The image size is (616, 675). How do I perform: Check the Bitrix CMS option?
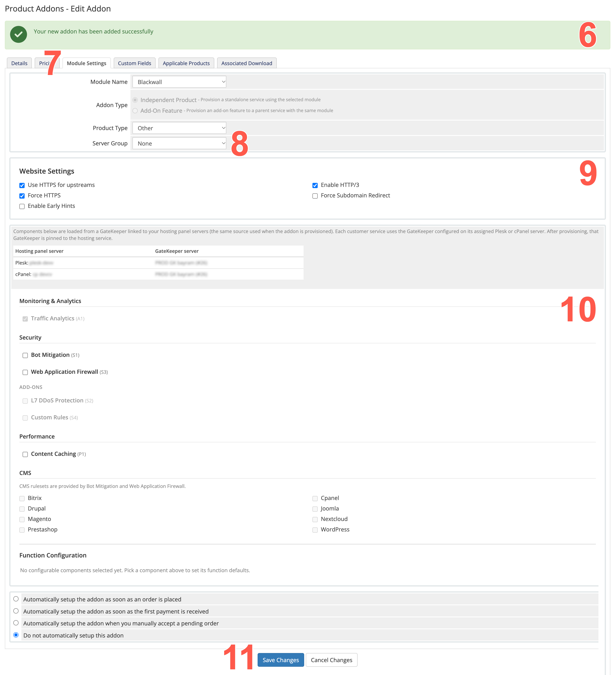pos(22,498)
